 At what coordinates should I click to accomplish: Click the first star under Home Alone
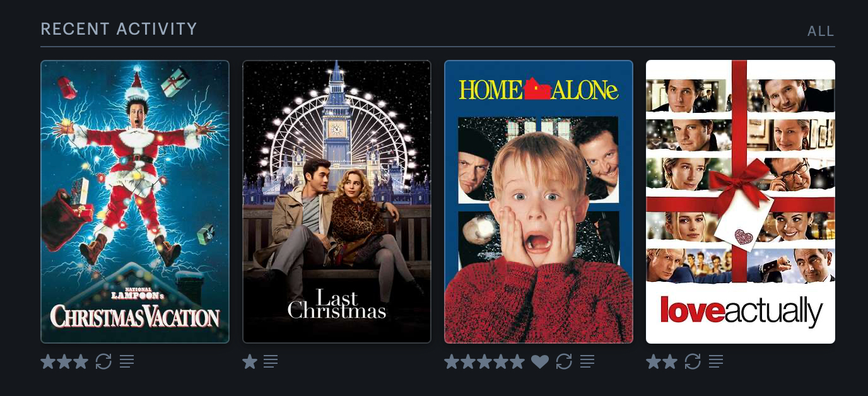click(452, 361)
